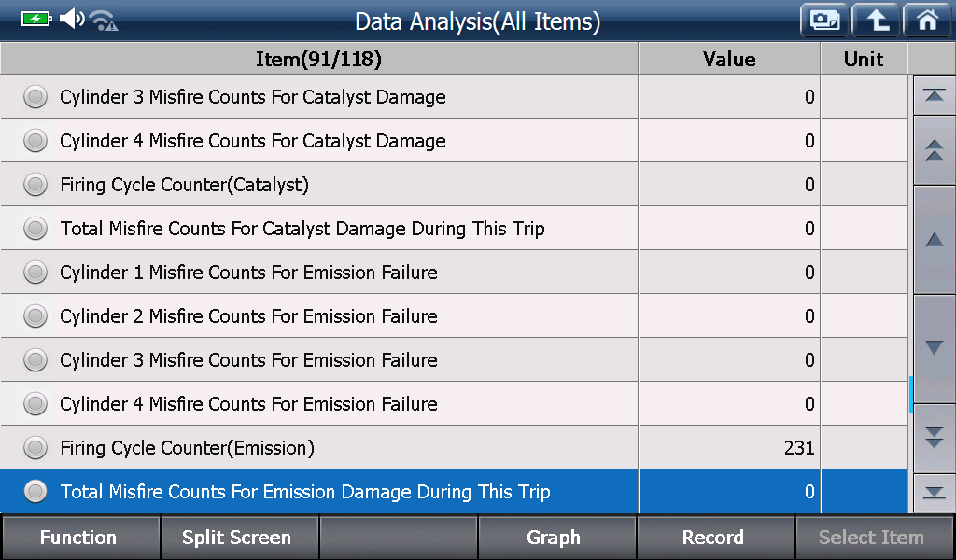
Task: Page up with double up arrow
Action: click(934, 150)
